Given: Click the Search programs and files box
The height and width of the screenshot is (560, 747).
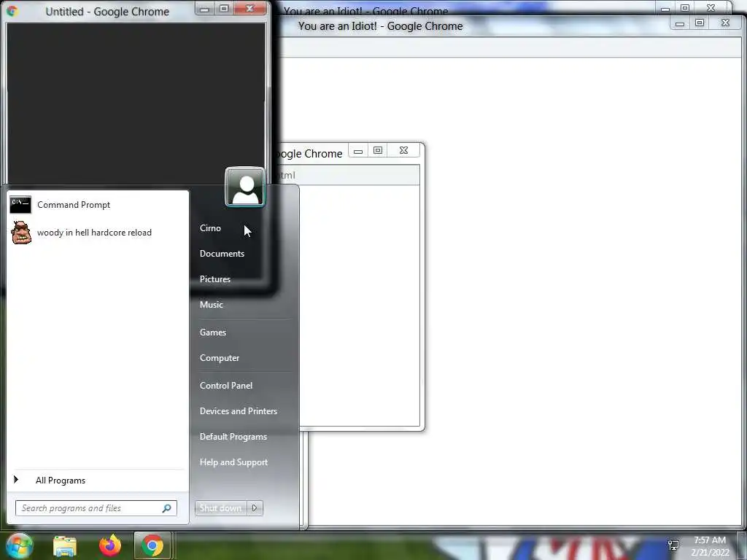Looking at the screenshot, I should tap(96, 508).
